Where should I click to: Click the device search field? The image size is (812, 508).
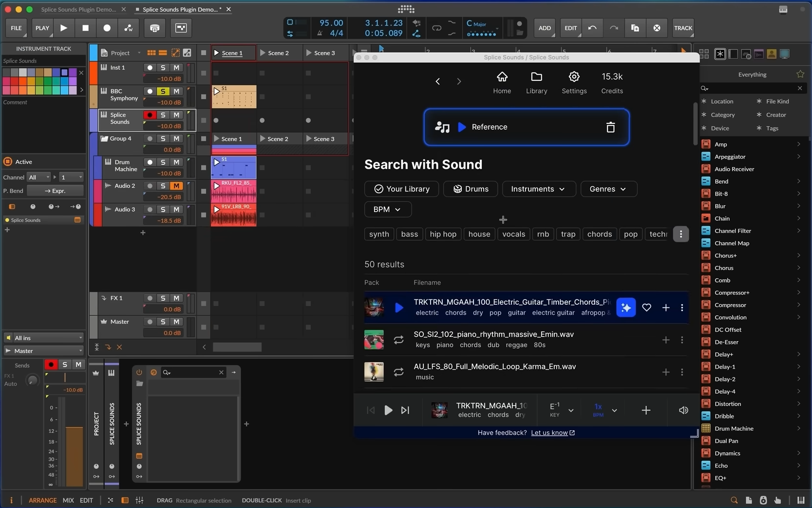tap(193, 372)
